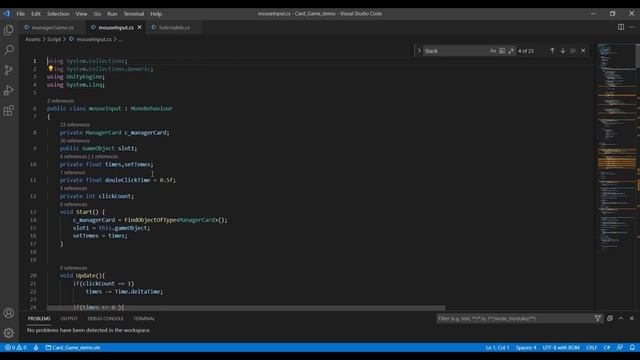Image resolution: width=640 pixels, height=360 pixels.
Task: Show errors and warnings count in status bar
Action: tap(16, 348)
